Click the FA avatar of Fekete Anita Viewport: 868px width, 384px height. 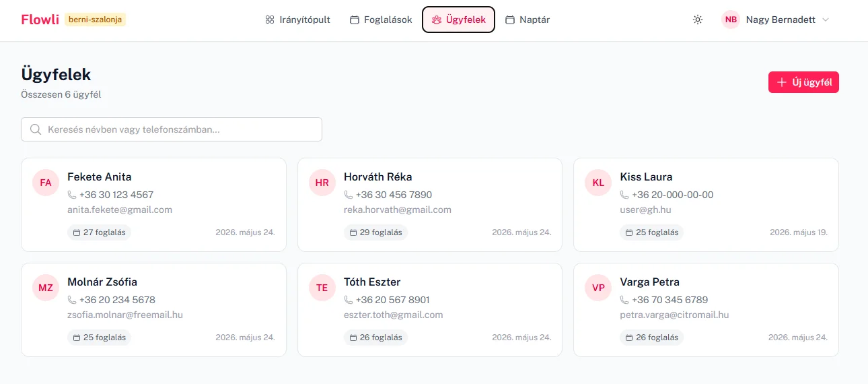(x=46, y=183)
